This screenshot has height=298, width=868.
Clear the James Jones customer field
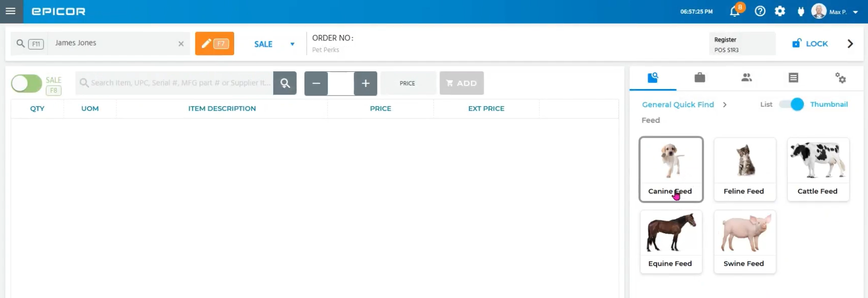pos(181,44)
